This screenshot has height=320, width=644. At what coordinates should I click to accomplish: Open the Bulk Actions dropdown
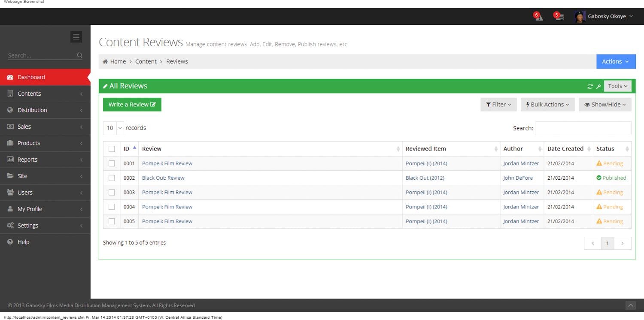pyautogui.click(x=547, y=104)
